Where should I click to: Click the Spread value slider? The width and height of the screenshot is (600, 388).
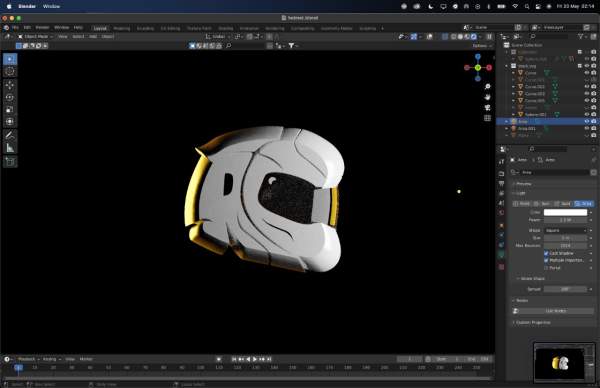coord(566,289)
